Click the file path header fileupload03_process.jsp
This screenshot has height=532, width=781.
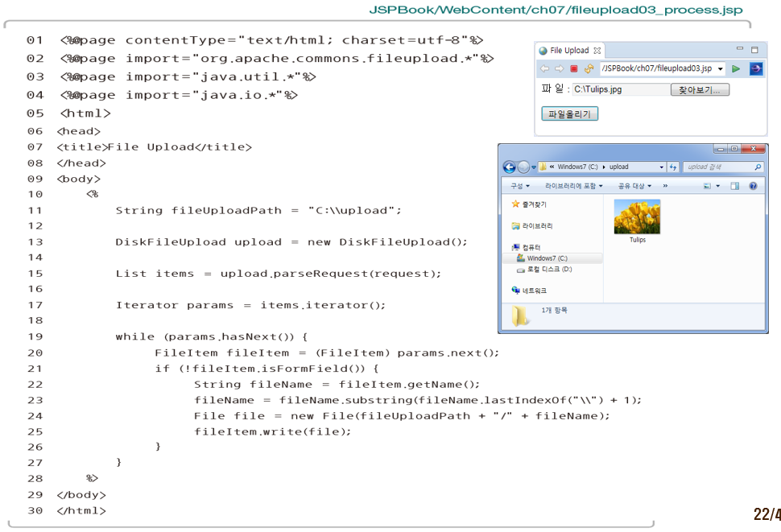tap(556, 10)
